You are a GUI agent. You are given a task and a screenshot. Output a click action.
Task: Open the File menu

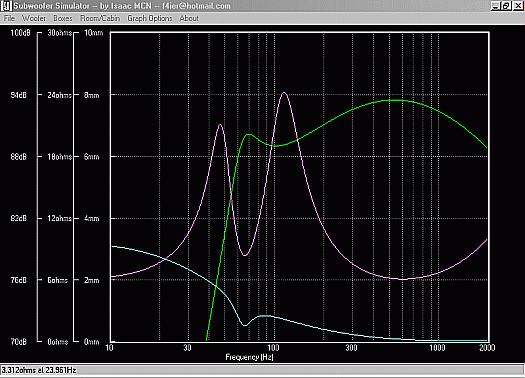pyautogui.click(x=9, y=18)
